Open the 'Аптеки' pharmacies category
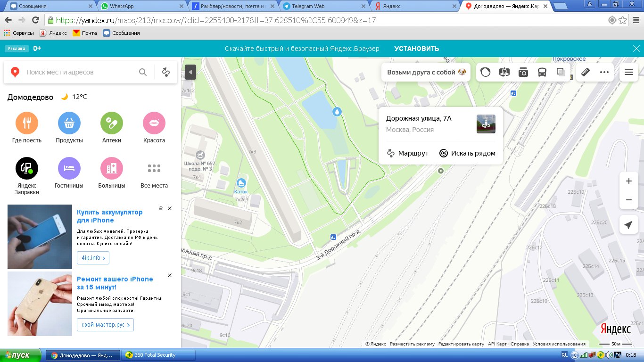 click(112, 128)
